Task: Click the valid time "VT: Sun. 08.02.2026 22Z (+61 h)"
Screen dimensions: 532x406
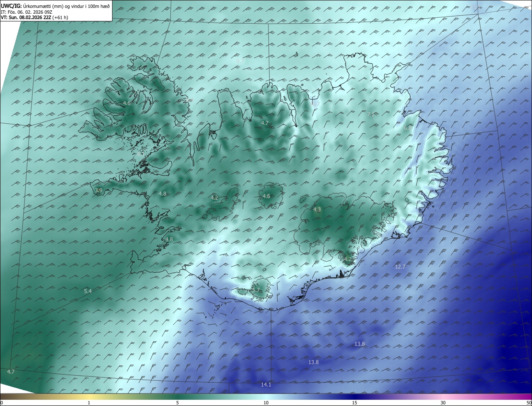Action: click(34, 17)
